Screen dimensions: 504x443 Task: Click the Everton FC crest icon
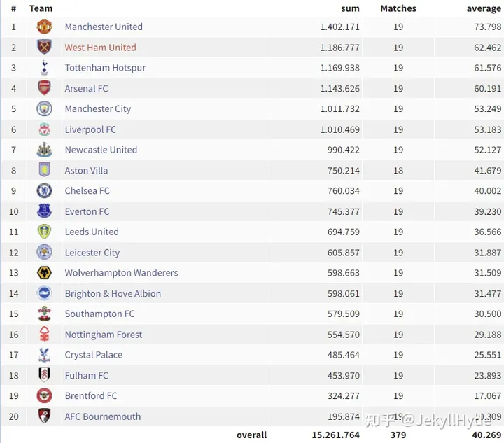tap(44, 211)
